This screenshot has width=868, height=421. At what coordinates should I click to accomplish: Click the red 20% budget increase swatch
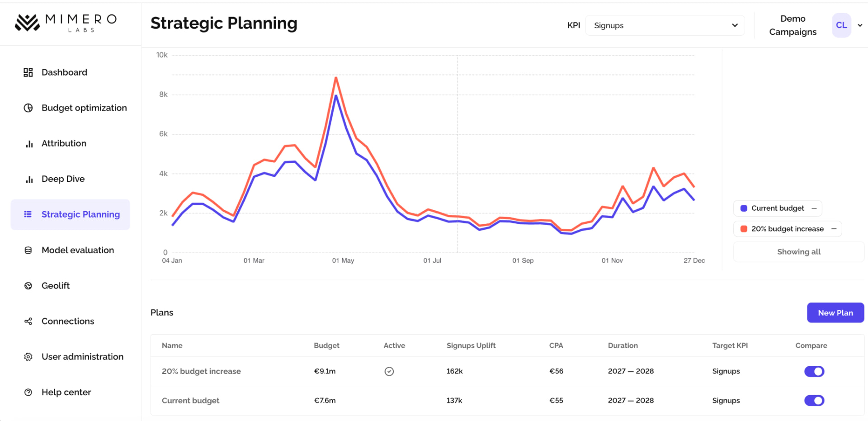[x=744, y=229]
